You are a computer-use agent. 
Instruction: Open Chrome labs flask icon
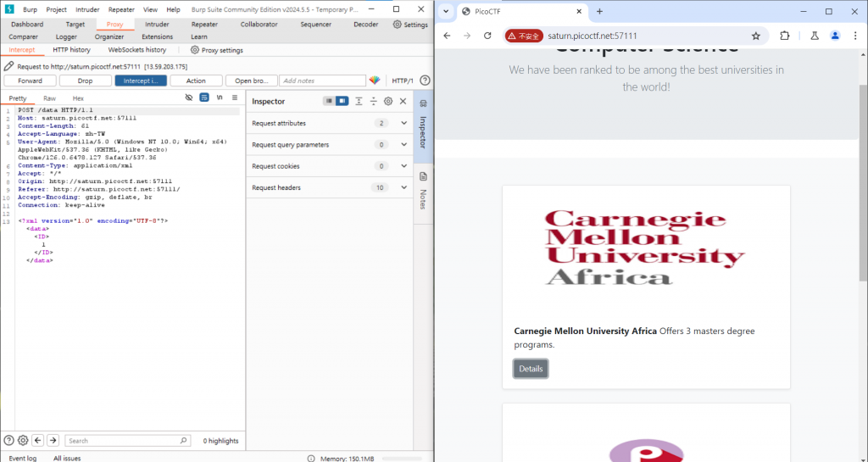[815, 36]
